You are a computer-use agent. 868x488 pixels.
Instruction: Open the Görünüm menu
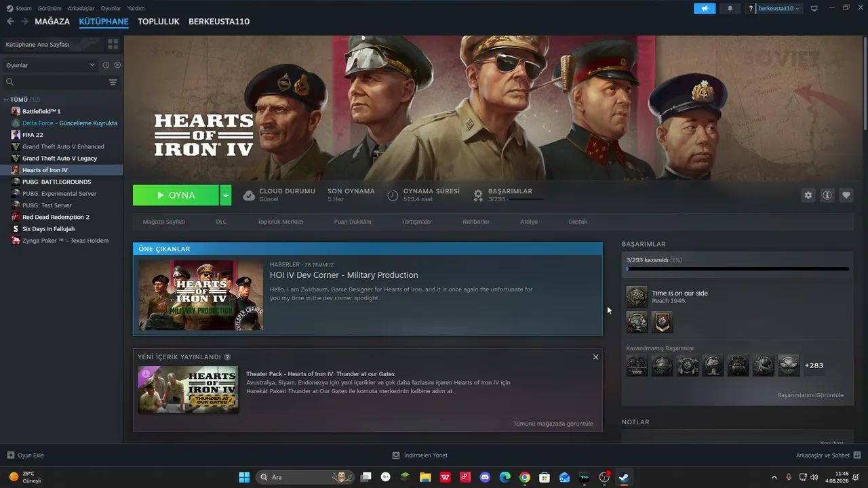[x=50, y=9]
